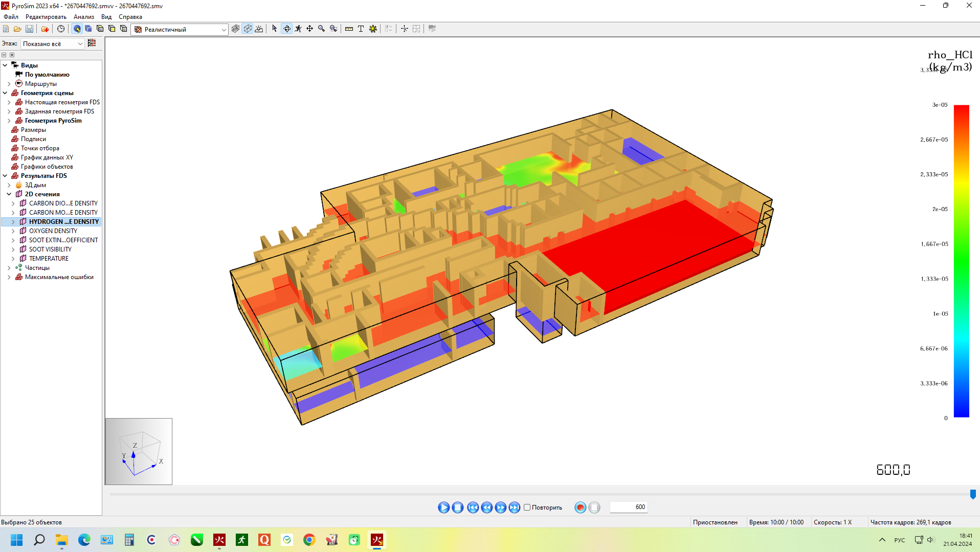Collapse the 2D сечения node
980x552 pixels.
(9, 194)
